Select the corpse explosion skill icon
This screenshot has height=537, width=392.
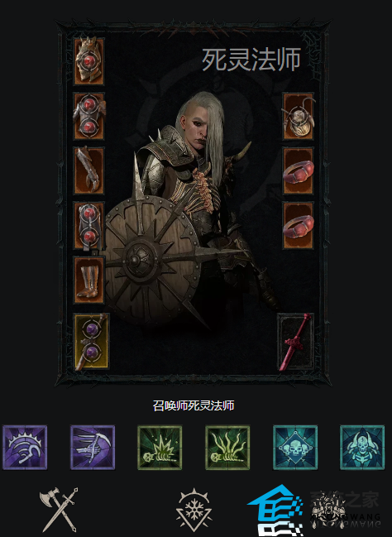click(160, 448)
